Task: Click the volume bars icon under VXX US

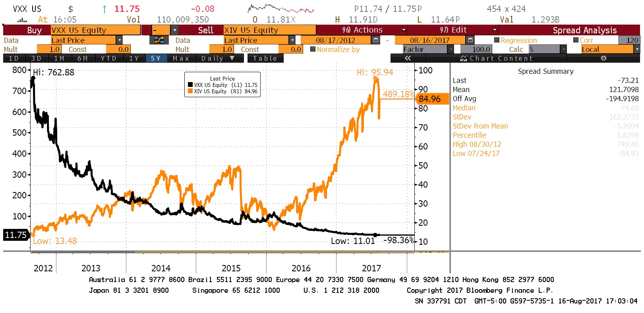Action: 22,20
